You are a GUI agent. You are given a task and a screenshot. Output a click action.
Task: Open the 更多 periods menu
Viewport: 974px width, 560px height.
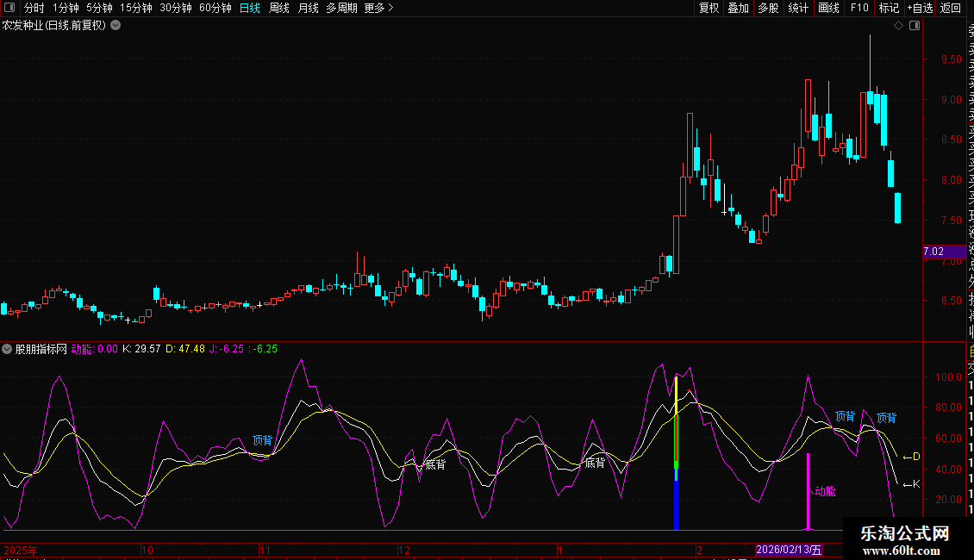click(378, 8)
